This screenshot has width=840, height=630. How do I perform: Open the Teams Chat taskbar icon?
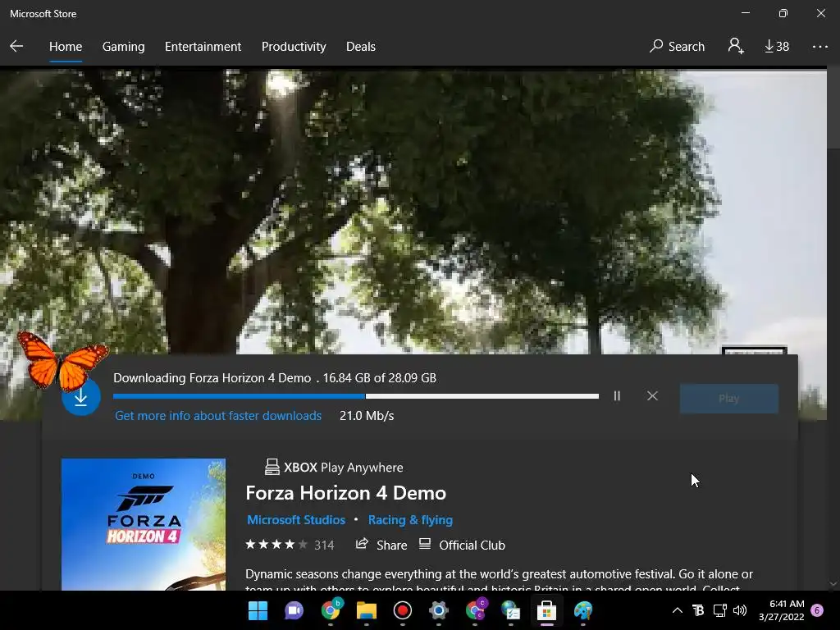(x=294, y=610)
